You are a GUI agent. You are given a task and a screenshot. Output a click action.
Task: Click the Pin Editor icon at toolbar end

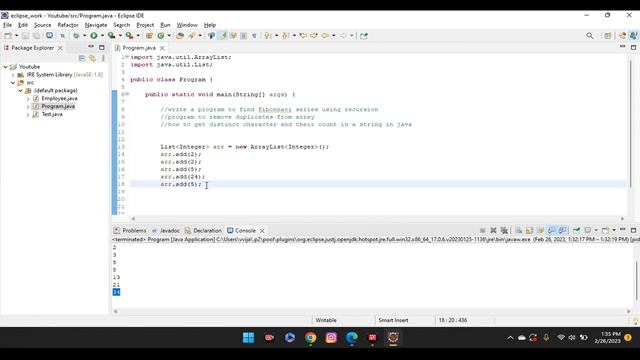[x=364, y=36]
